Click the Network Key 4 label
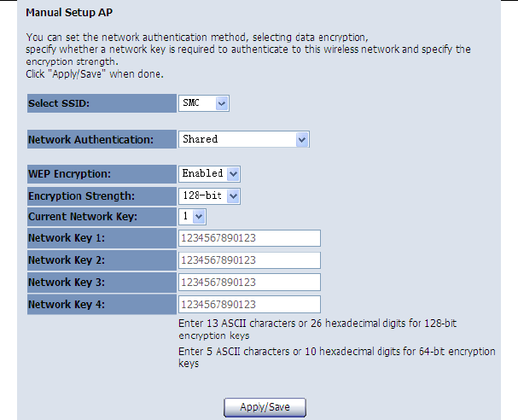The height and width of the screenshot is (420, 518). pos(67,305)
